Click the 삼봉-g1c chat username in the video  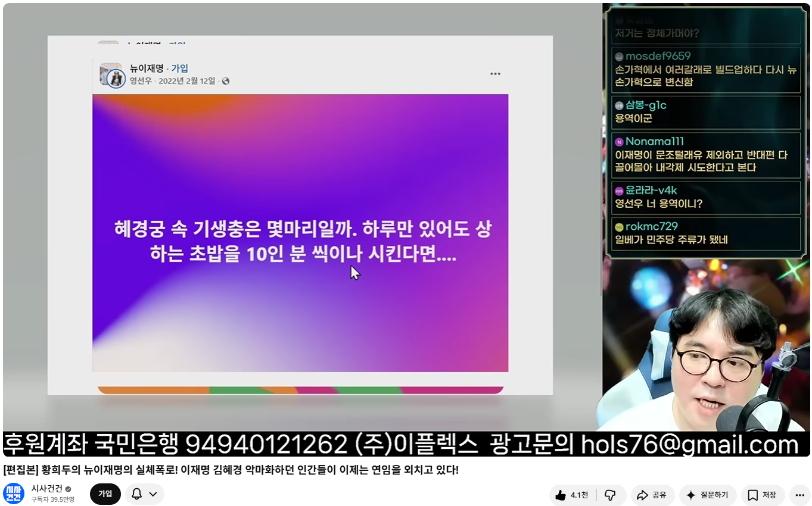click(x=646, y=105)
